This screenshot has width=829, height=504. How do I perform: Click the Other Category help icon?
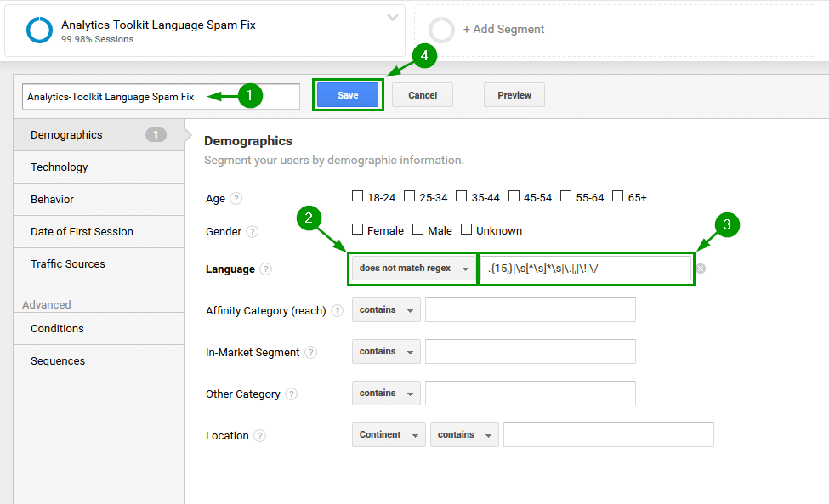coord(292,394)
